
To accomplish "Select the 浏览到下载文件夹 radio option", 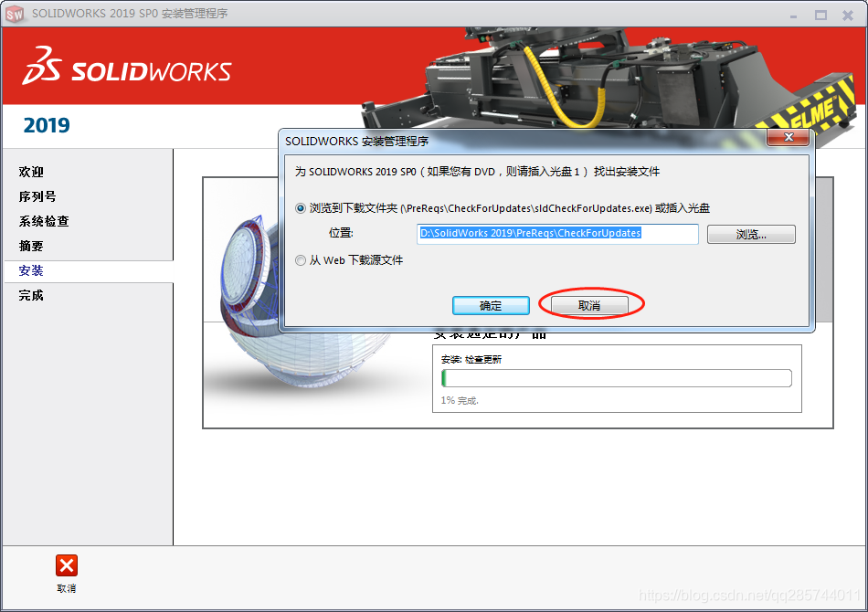I will tap(300, 208).
